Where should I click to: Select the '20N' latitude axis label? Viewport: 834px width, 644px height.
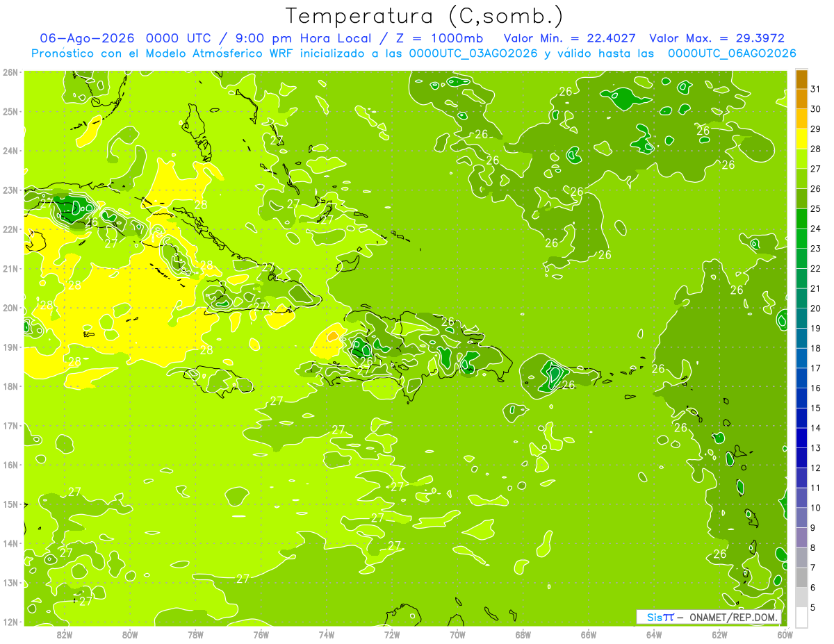coord(10,308)
